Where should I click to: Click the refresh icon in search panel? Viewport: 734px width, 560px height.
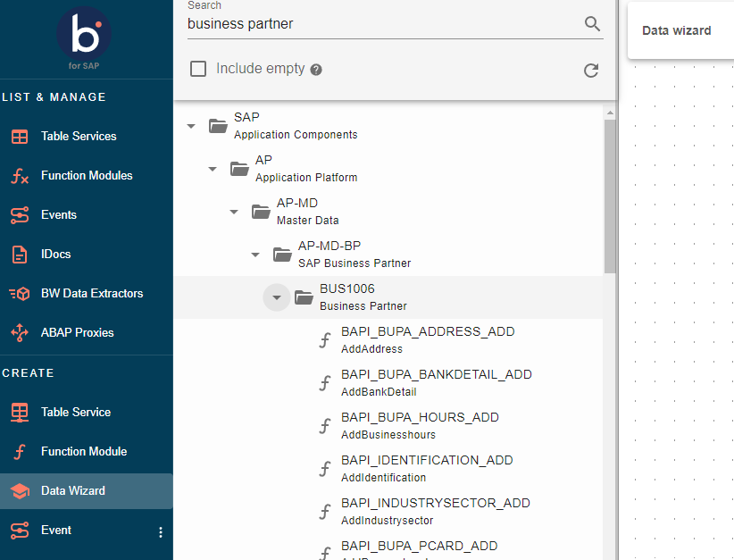tap(591, 70)
